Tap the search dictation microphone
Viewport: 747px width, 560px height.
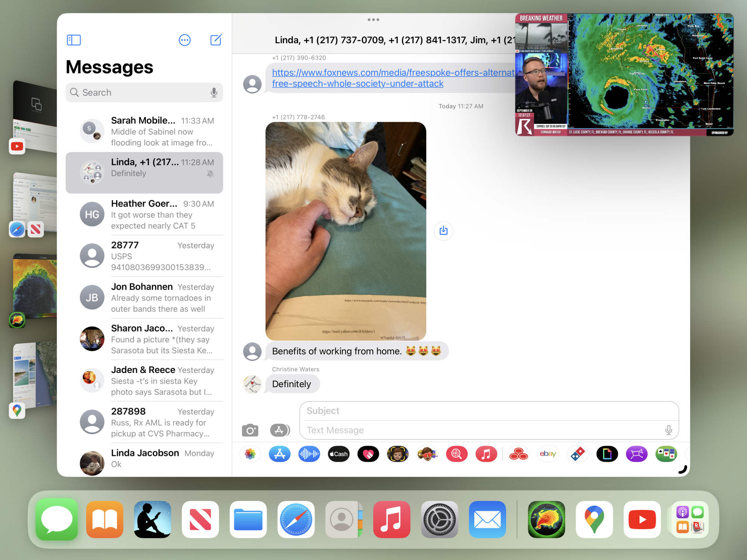[x=214, y=93]
